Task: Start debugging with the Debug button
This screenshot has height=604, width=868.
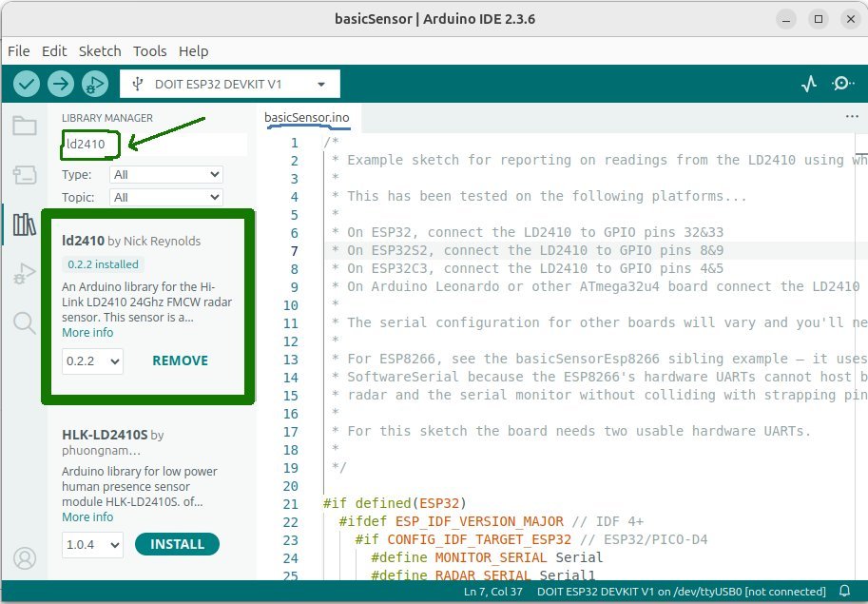Action: tap(95, 84)
